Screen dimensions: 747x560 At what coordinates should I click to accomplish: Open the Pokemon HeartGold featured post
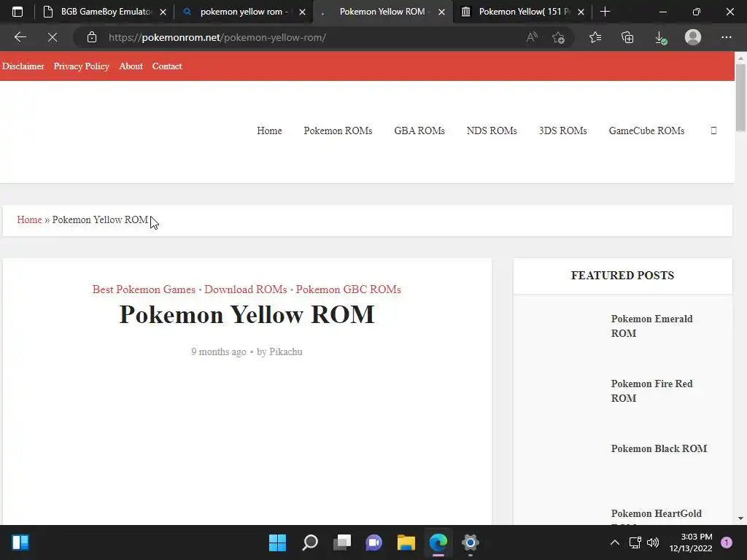(x=656, y=513)
